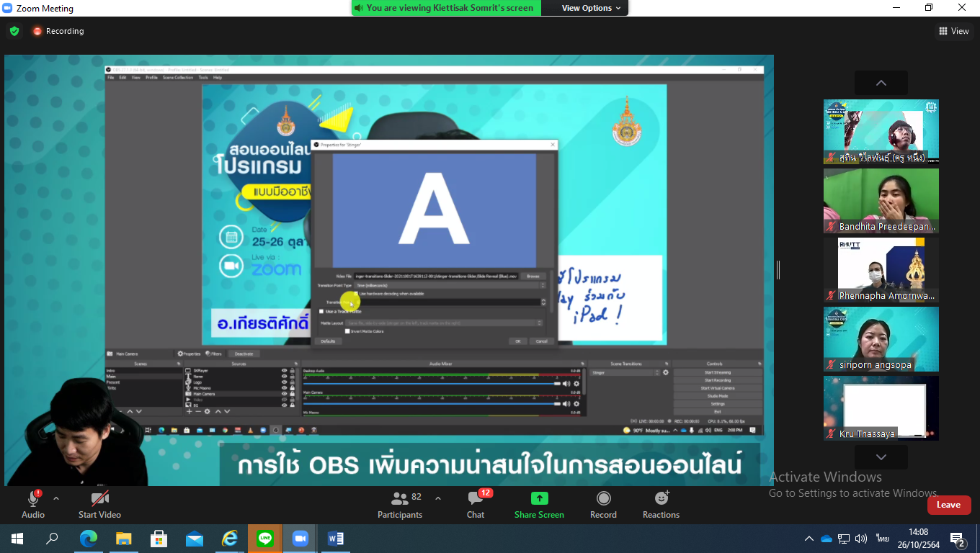Open the Help menu in OBS
This screenshot has width=980, height=553.
(218, 77)
